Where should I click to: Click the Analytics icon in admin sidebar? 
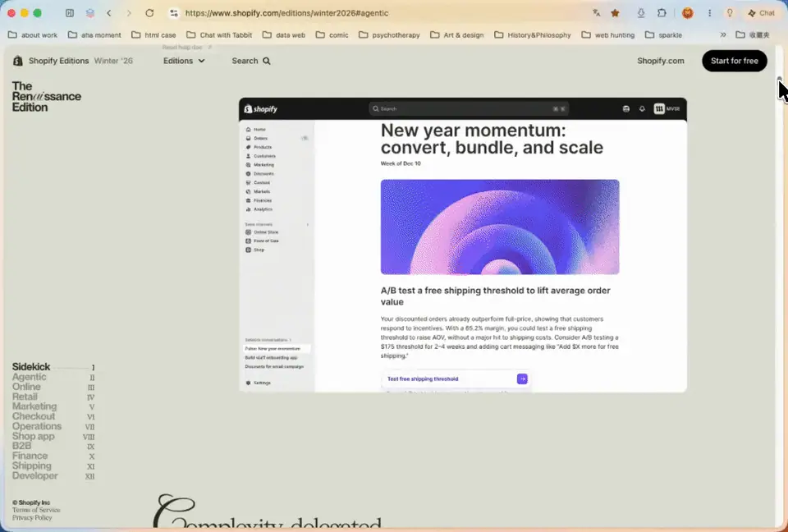click(x=248, y=209)
